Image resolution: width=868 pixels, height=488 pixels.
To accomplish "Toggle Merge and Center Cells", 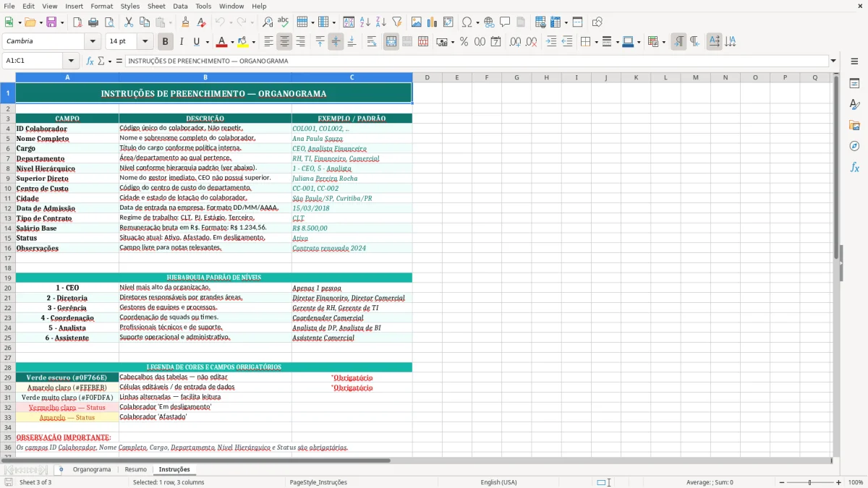I will [391, 42].
